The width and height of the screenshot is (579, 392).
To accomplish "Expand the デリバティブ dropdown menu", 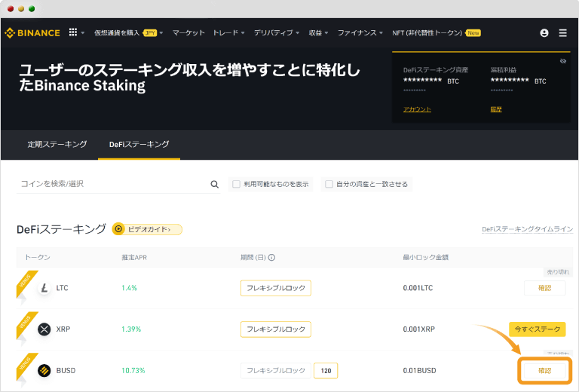I will pyautogui.click(x=297, y=33).
